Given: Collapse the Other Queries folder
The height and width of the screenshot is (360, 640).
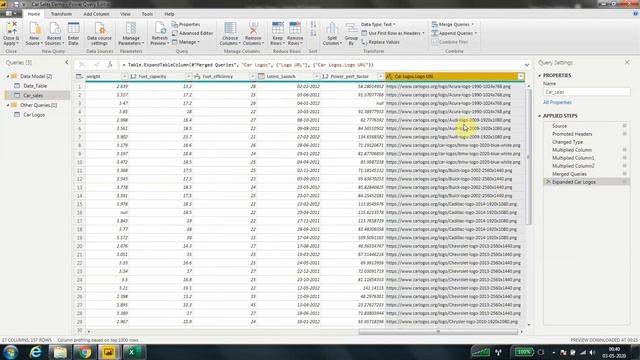Looking at the screenshot, I should 8,105.
